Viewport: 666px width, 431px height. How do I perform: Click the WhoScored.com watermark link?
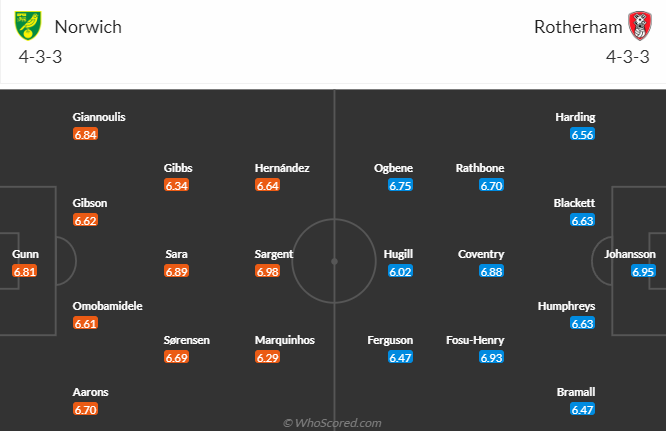[x=332, y=423]
